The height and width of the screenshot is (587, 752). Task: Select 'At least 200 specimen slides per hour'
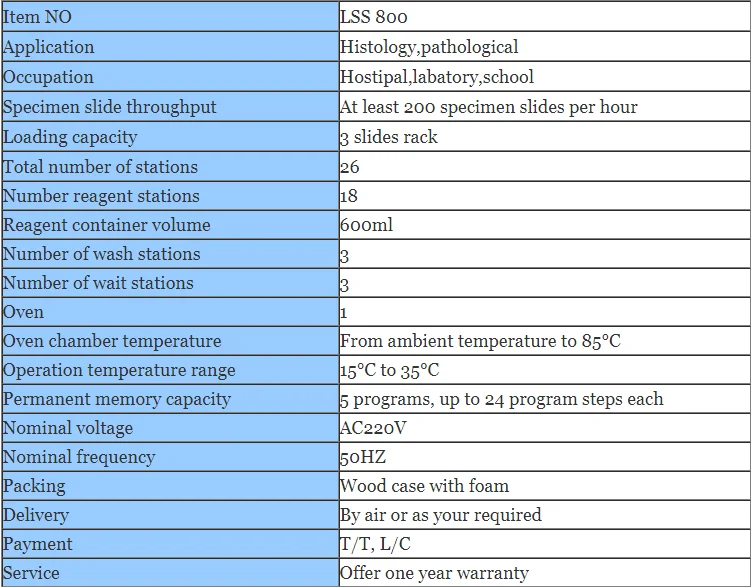488,106
